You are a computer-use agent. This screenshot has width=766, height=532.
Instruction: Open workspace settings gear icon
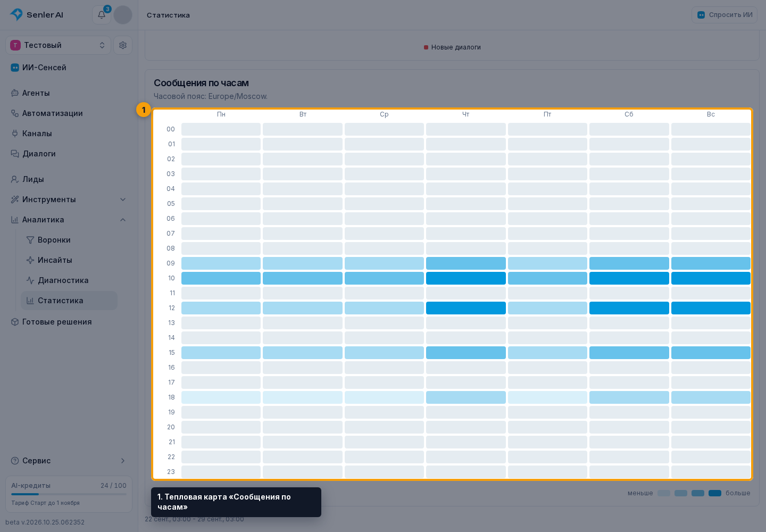pos(123,45)
